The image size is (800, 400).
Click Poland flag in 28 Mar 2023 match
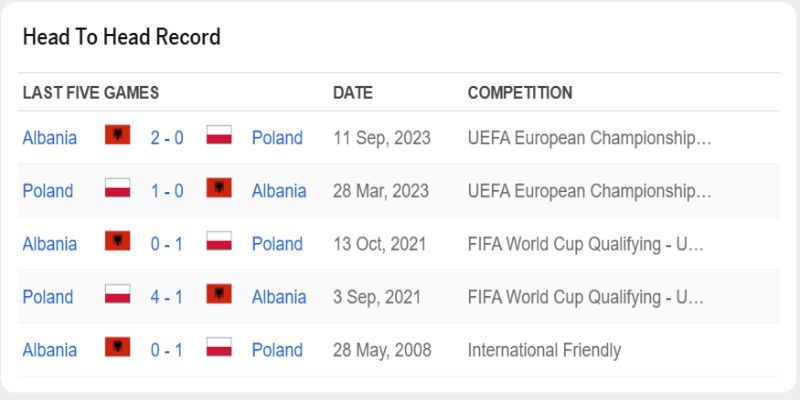pos(118,189)
